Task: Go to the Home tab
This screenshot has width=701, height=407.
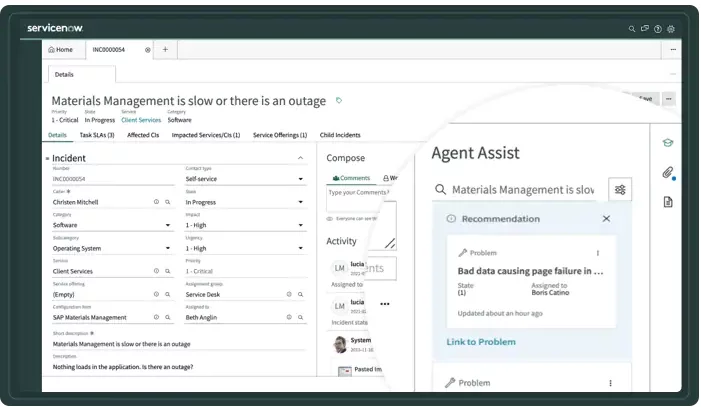Action: (60, 50)
